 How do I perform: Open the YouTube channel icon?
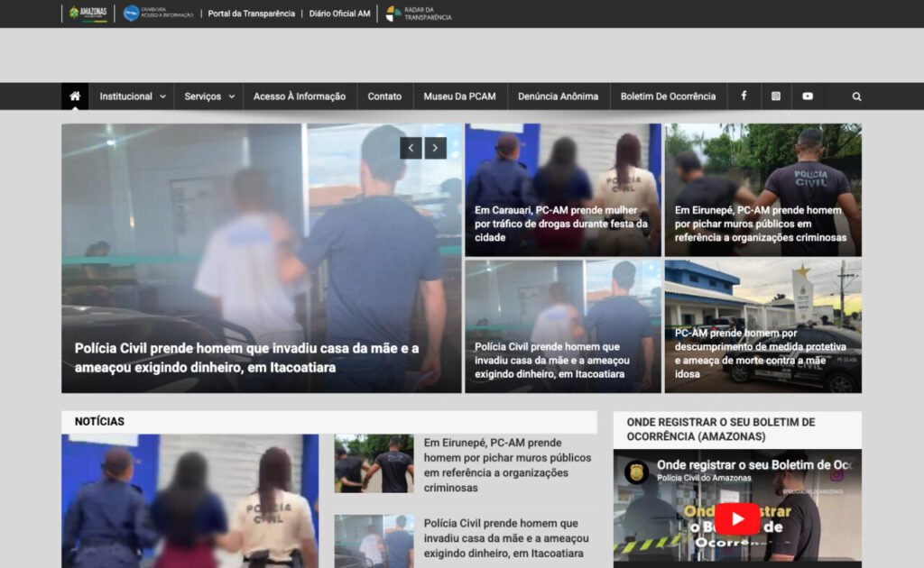click(x=808, y=96)
